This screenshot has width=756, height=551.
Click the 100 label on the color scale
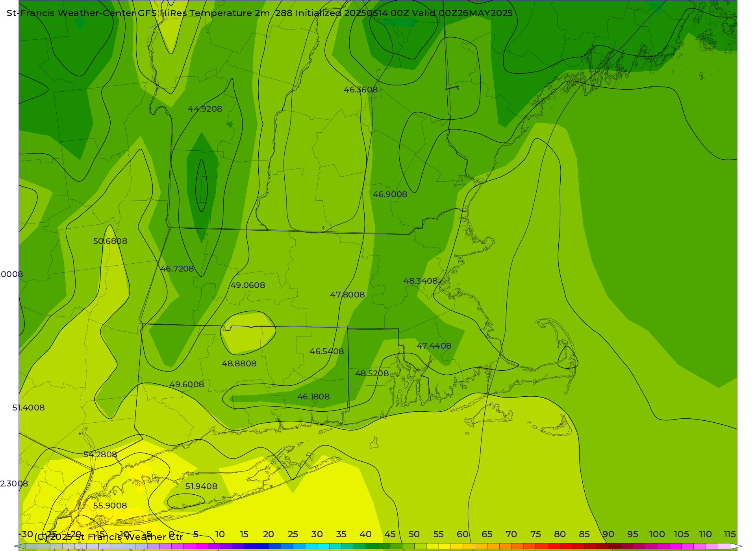(x=657, y=534)
